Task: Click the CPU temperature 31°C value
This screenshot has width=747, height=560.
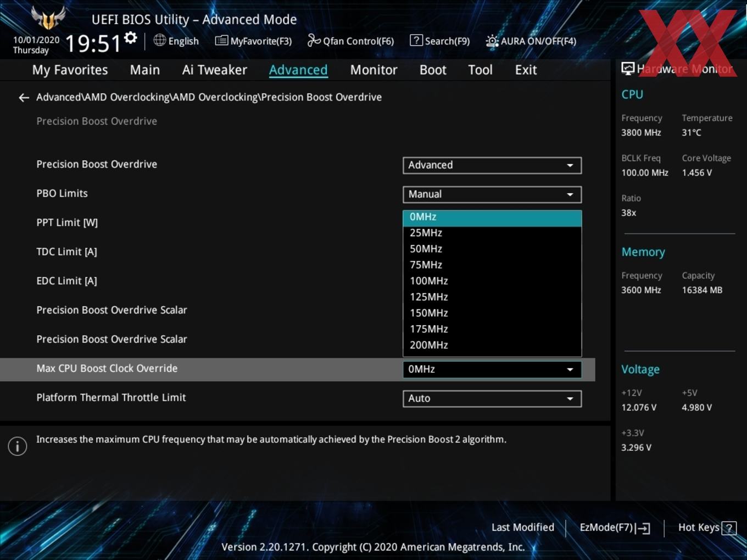Action: (692, 133)
